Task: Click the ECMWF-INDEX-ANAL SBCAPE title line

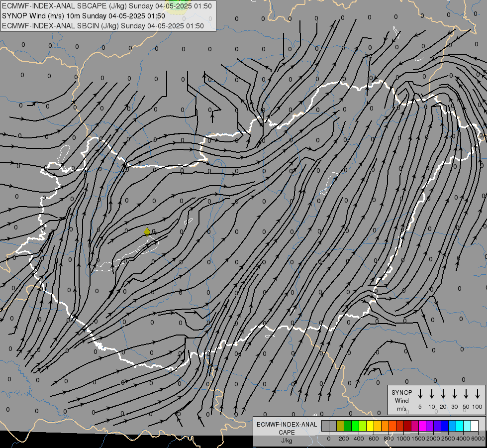Action: tap(107, 6)
